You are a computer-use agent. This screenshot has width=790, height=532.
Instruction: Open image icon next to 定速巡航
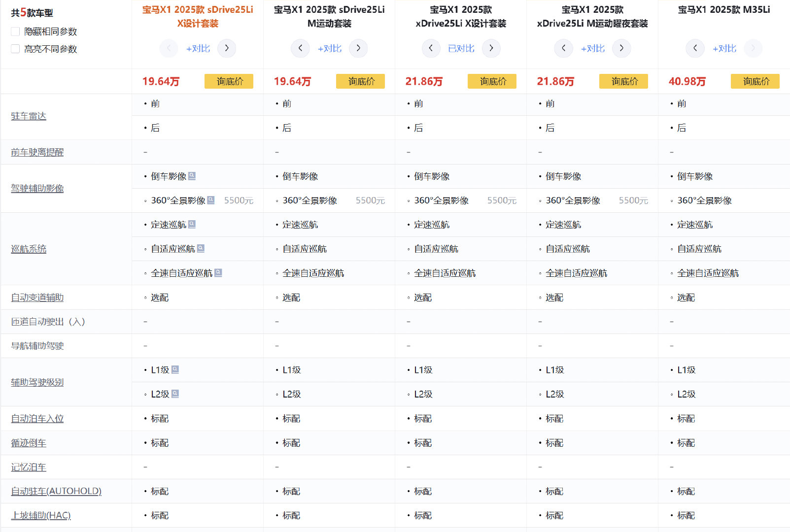[x=192, y=224]
